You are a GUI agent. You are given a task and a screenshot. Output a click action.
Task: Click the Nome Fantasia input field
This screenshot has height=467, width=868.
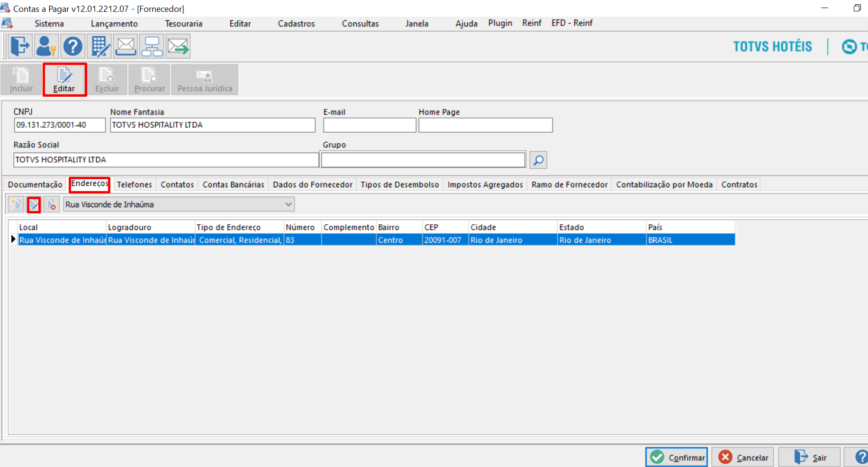point(213,125)
